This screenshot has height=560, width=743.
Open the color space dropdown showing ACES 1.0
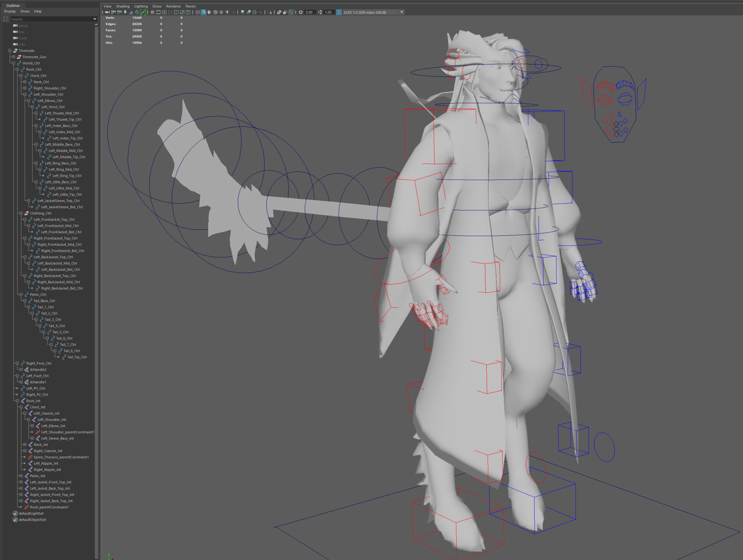click(x=401, y=12)
